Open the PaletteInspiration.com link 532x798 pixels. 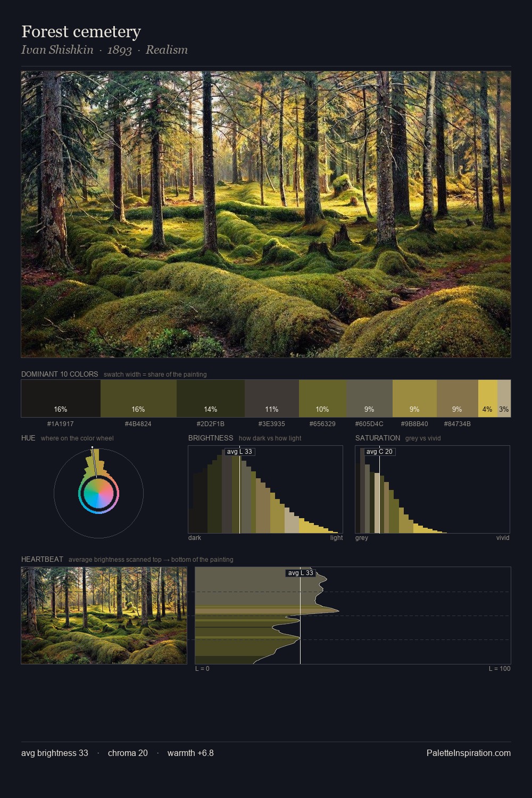click(x=469, y=753)
